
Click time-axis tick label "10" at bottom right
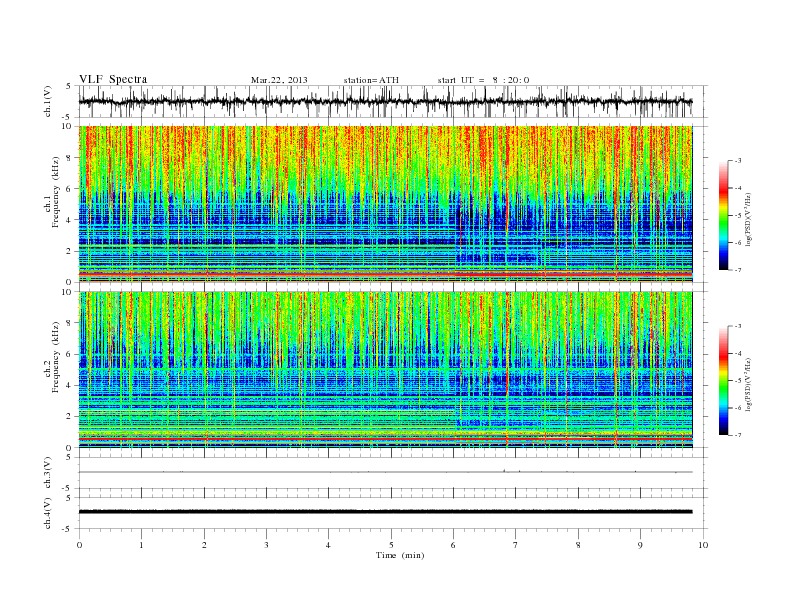(x=703, y=545)
